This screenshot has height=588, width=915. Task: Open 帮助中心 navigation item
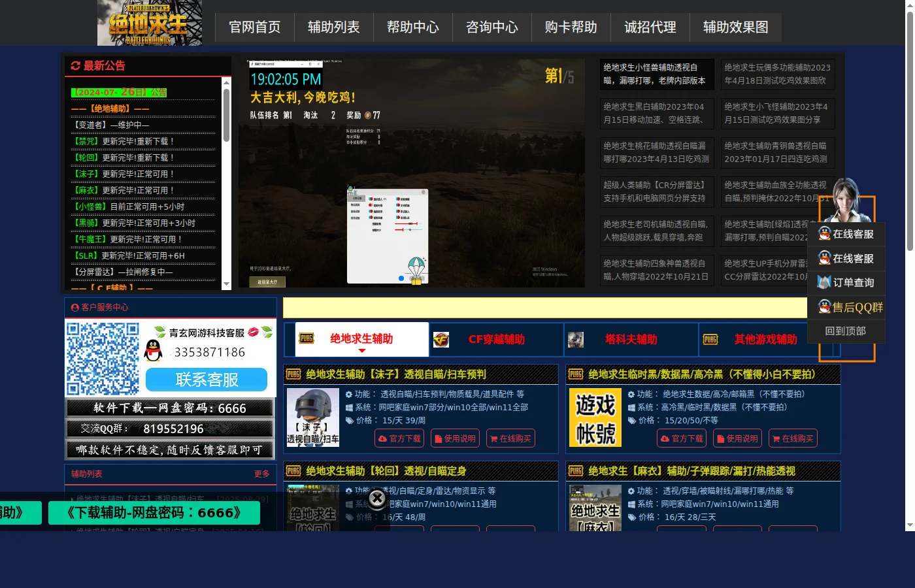tap(413, 27)
